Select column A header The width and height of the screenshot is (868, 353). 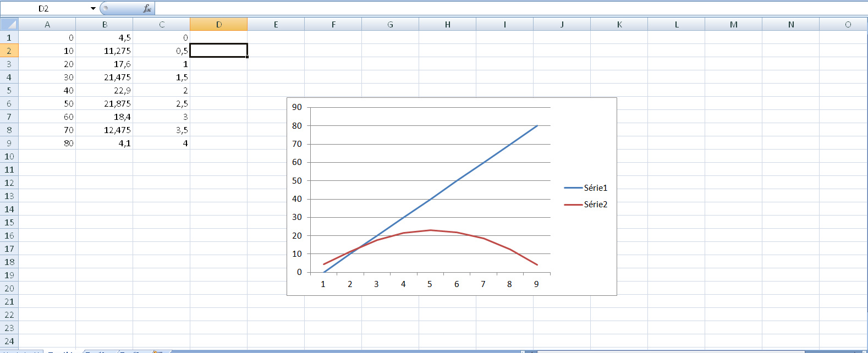tap(47, 24)
